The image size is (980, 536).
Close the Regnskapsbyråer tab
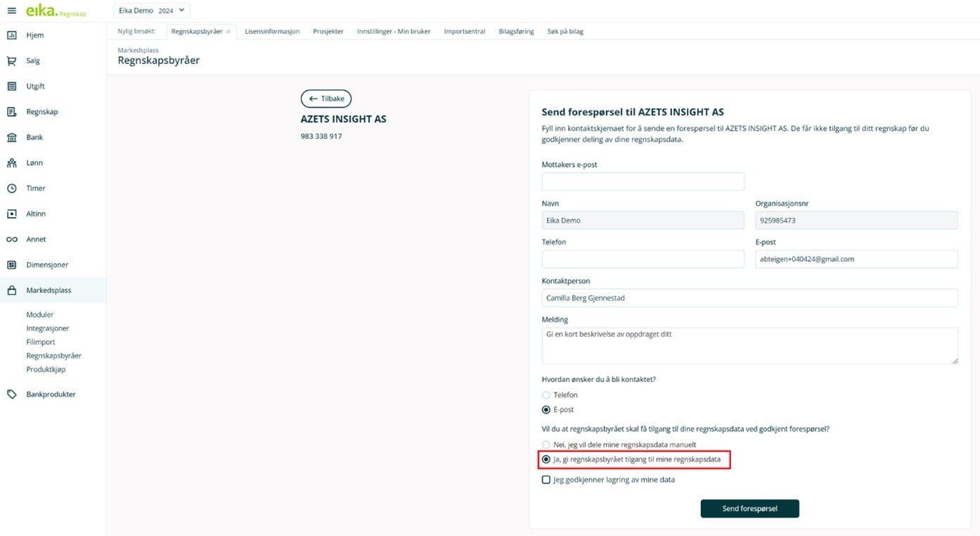(228, 32)
